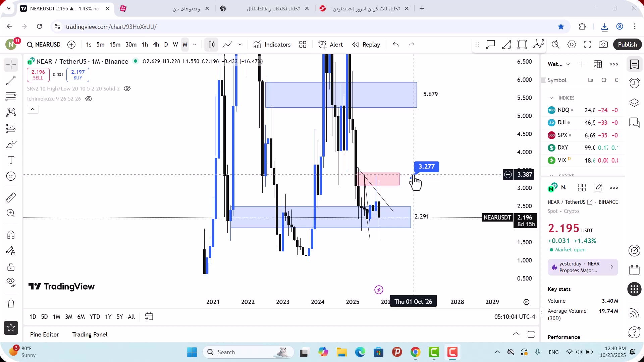Click the Windows Start button
Image resolution: width=644 pixels, height=362 pixels.
[192, 352]
